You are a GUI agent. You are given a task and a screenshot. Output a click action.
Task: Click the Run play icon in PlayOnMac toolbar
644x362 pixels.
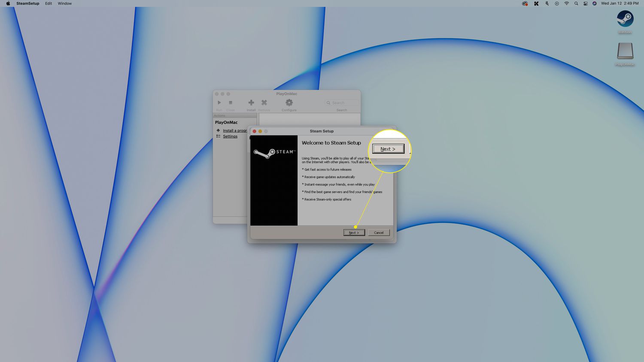(x=219, y=103)
